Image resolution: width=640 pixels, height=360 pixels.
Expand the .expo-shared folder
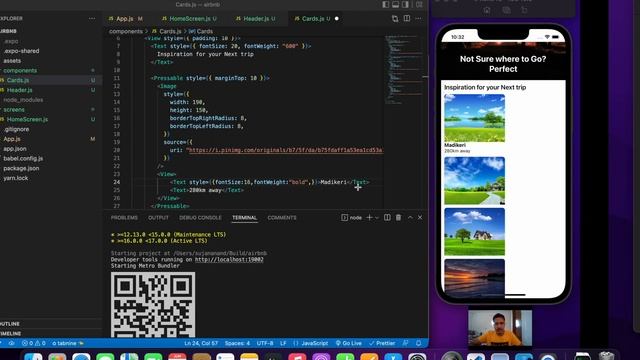click(21, 51)
